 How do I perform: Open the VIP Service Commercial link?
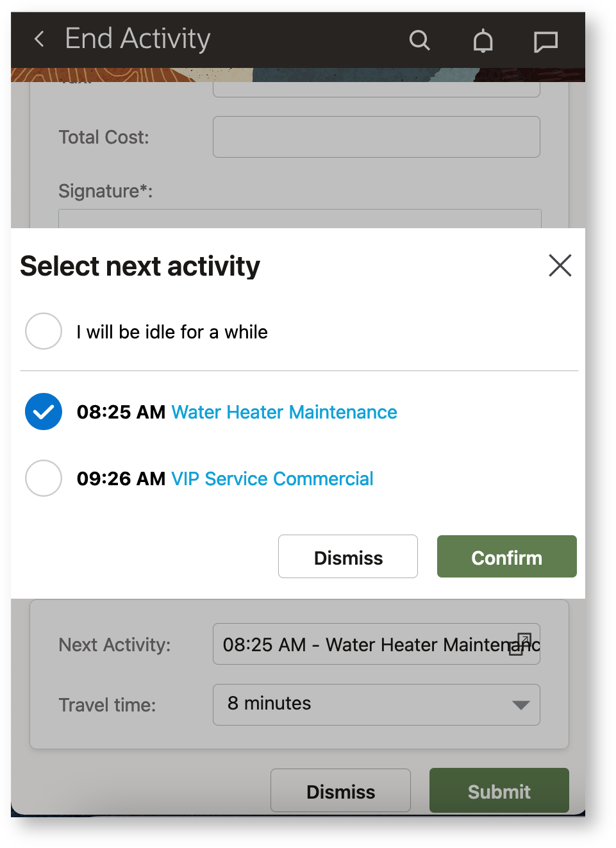[272, 479]
